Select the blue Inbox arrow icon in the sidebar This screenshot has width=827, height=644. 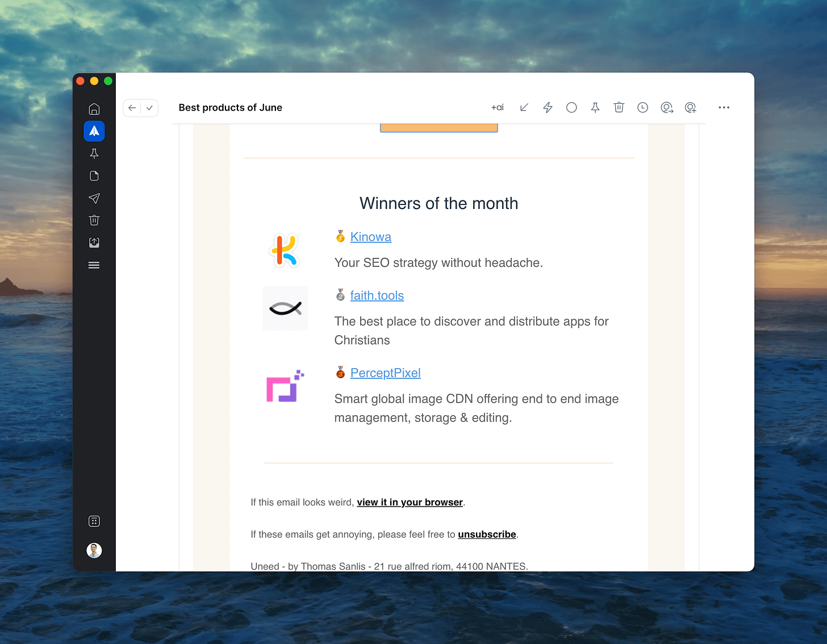click(94, 131)
